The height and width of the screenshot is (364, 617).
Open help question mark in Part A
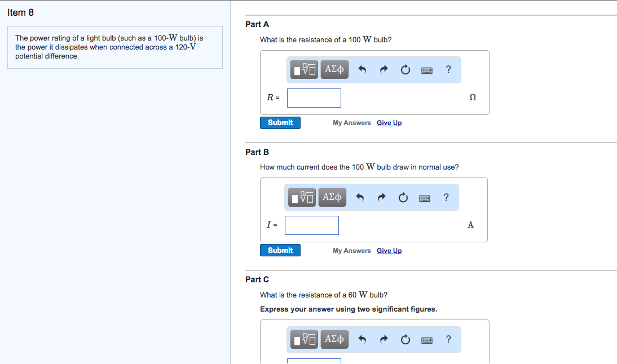(x=448, y=70)
